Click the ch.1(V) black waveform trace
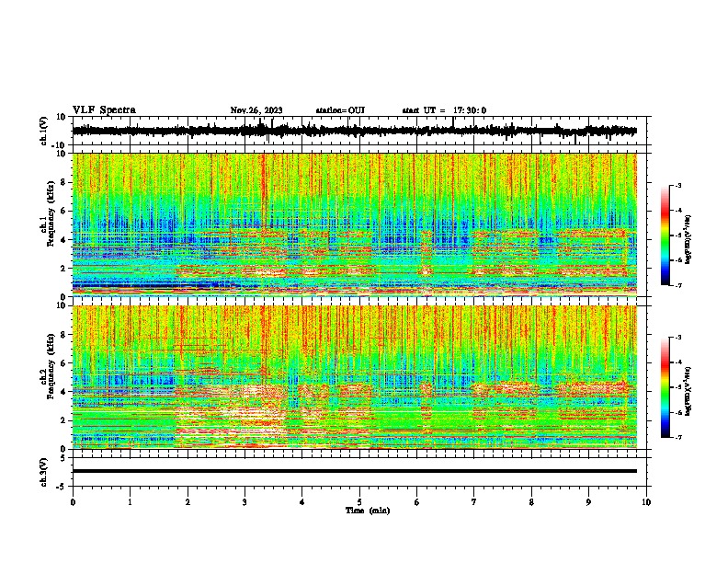The width and height of the screenshot is (728, 563). pos(354,131)
